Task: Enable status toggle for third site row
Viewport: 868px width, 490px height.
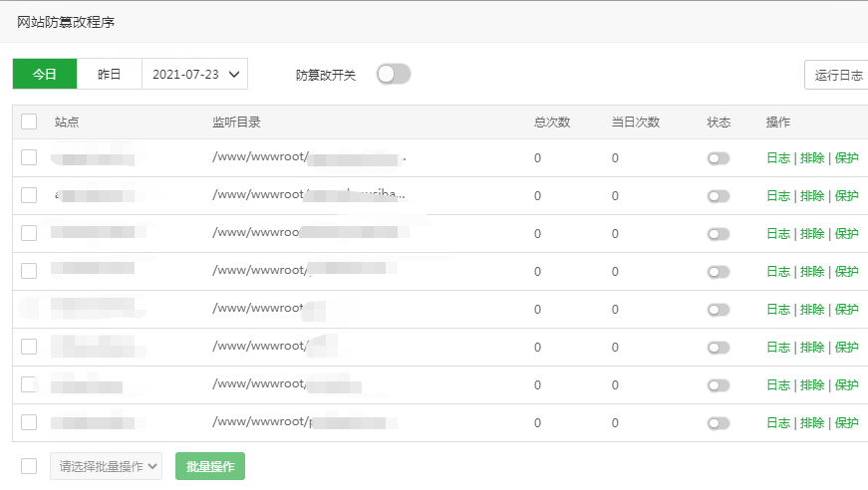Action: click(718, 234)
